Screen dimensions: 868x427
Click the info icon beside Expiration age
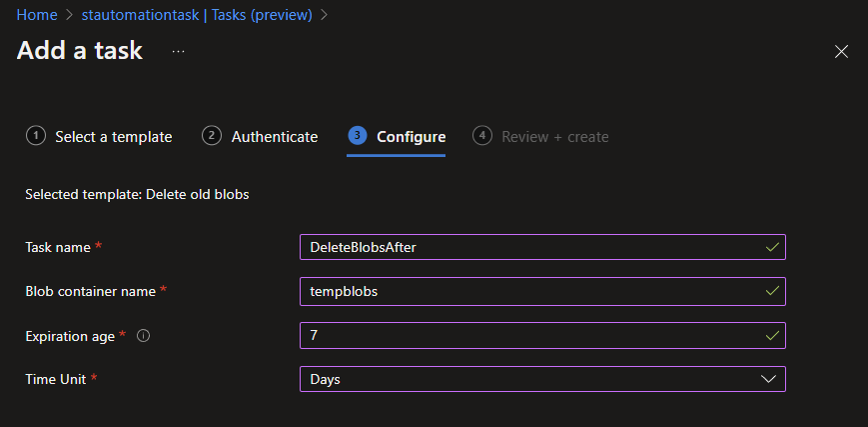tap(143, 336)
